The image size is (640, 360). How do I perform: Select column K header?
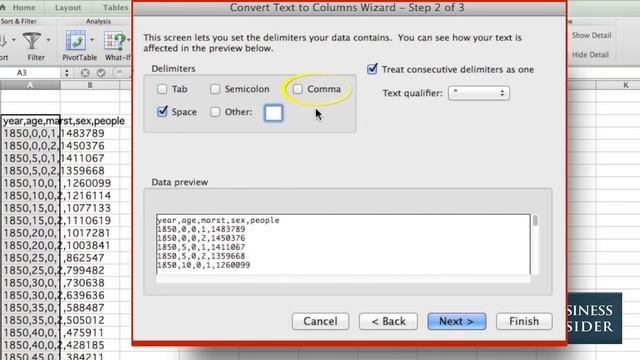click(x=625, y=85)
